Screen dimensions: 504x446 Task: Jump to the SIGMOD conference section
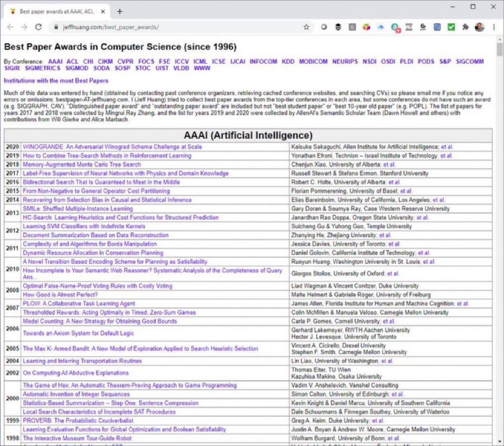click(76, 68)
